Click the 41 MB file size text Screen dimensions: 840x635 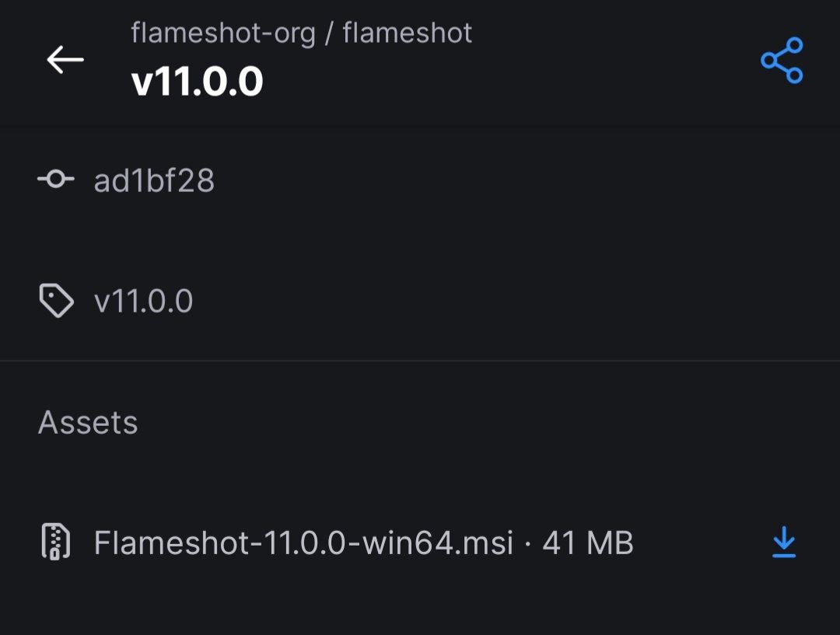[588, 543]
